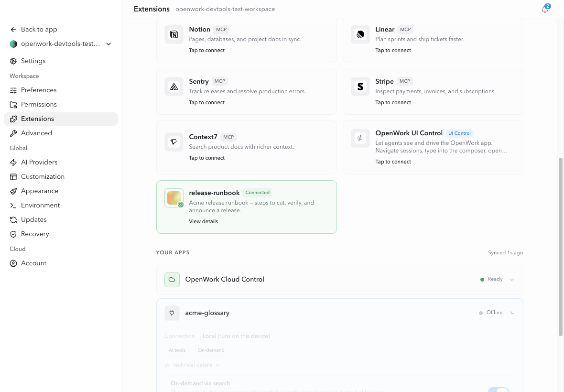564x392 pixels.
Task: Tap to connect the Stripe extension
Action: (x=393, y=102)
